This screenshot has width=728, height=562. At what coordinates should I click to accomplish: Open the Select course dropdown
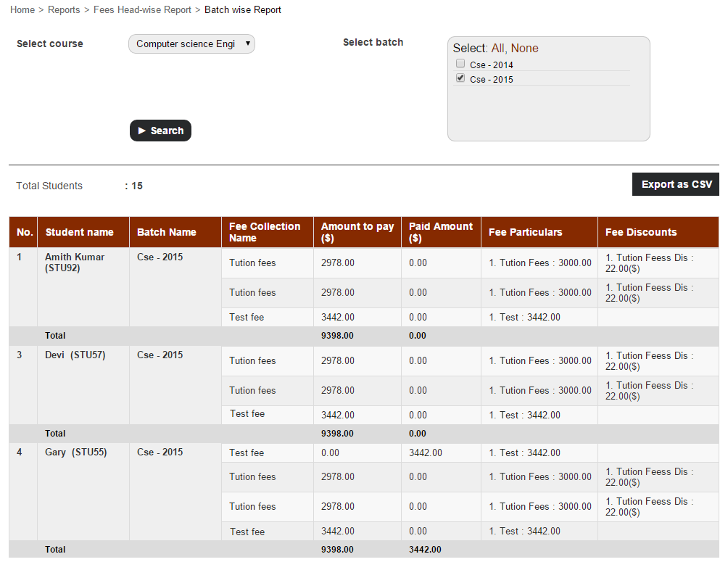click(191, 44)
